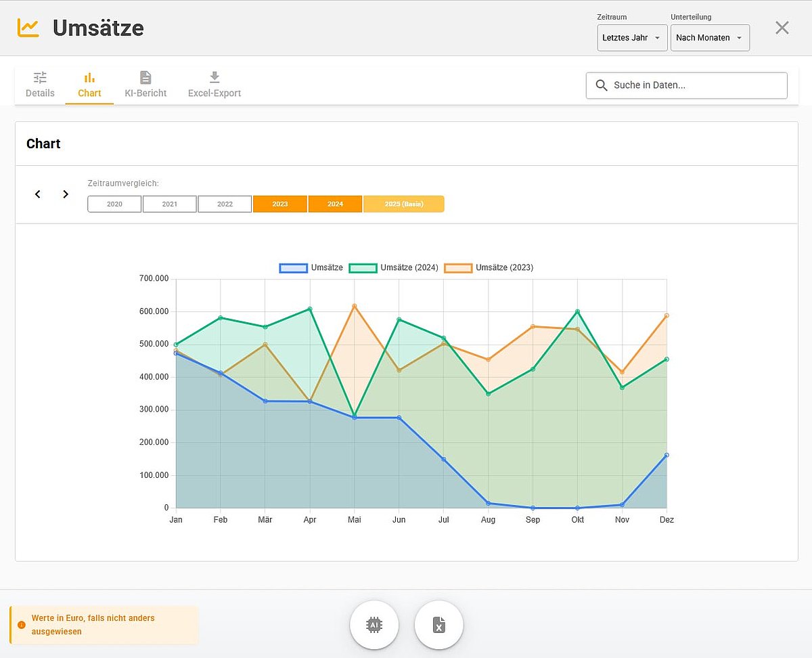The width and height of the screenshot is (812, 658).
Task: Open the Zeitraum dropdown 'Letztes Jahr'
Action: pos(632,38)
